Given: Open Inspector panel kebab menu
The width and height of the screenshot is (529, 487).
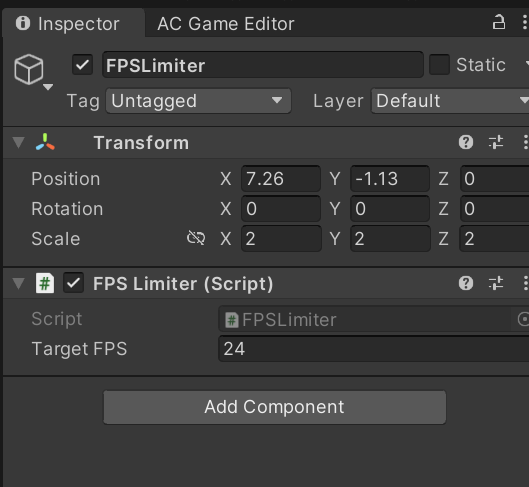Looking at the screenshot, I should 524,23.
